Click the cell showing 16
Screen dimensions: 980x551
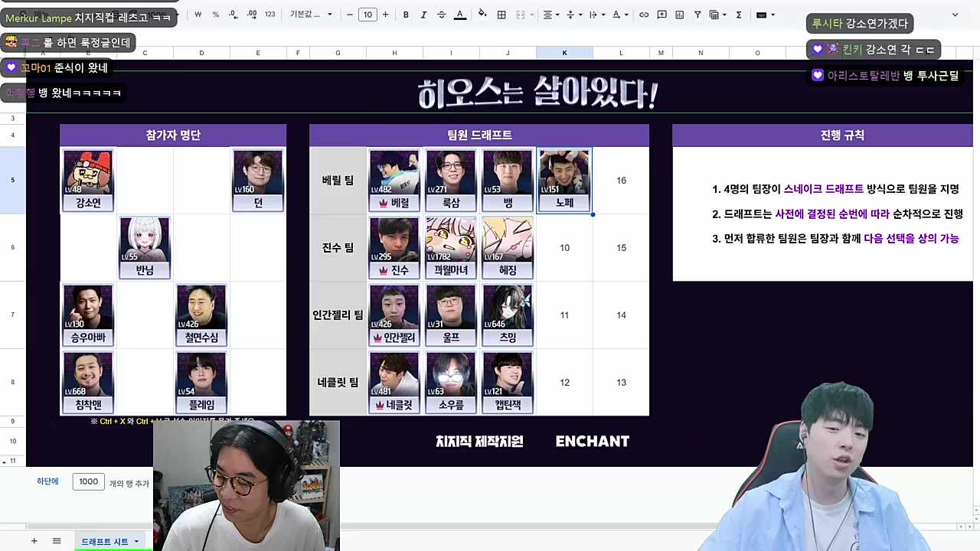pyautogui.click(x=621, y=181)
